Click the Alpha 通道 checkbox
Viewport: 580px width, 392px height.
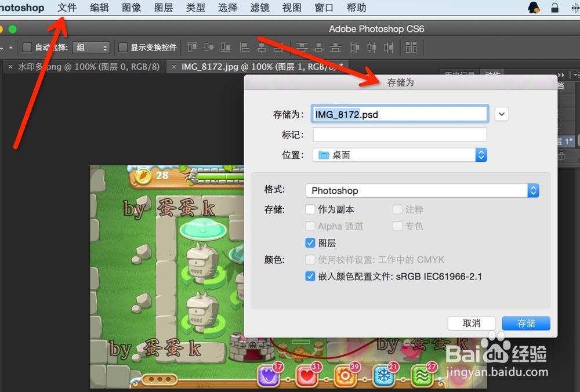[x=310, y=226]
